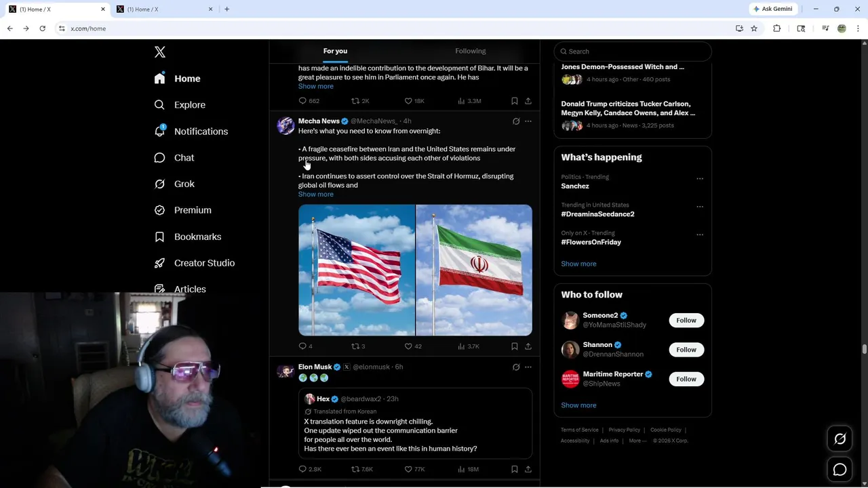Like the Mecha News post
Viewport: 868px width, 488px height.
pyautogui.click(x=408, y=346)
